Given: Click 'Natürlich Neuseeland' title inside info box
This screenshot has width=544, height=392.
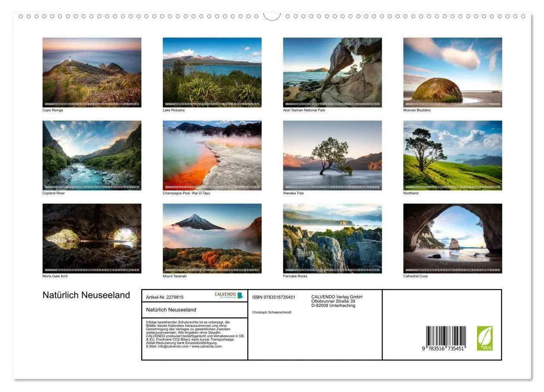Looking at the screenshot, I should coord(171,310).
